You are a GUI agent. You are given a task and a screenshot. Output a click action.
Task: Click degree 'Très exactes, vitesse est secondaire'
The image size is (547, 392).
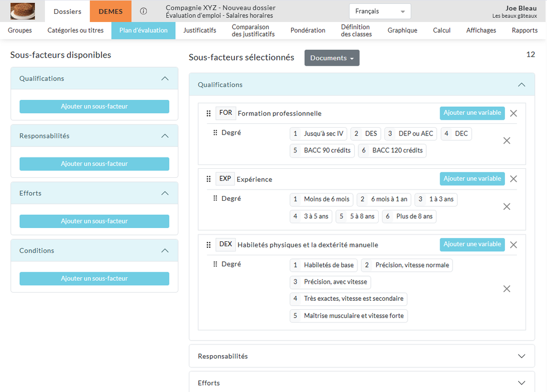pos(348,299)
